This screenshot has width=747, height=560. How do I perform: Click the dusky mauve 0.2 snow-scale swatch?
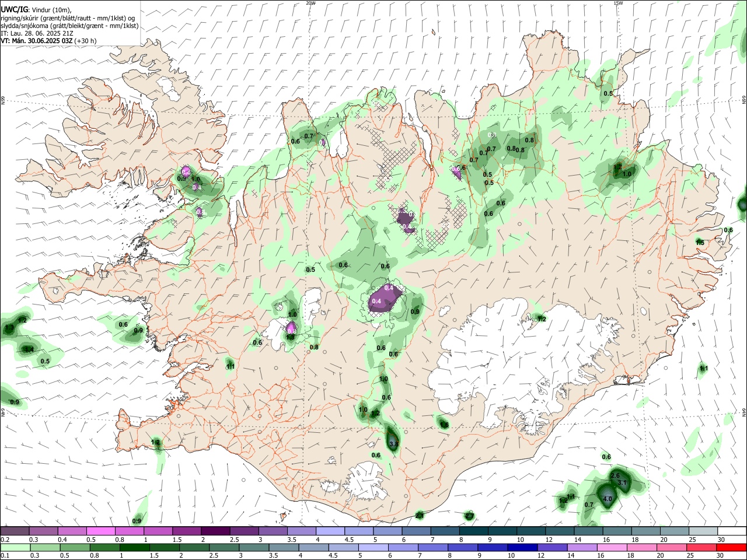point(15,531)
